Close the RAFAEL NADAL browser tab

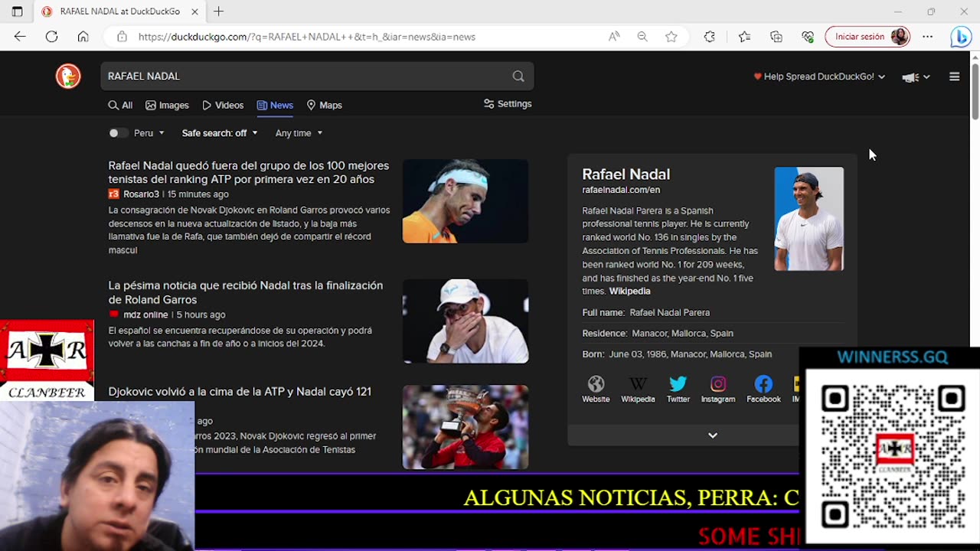click(194, 11)
